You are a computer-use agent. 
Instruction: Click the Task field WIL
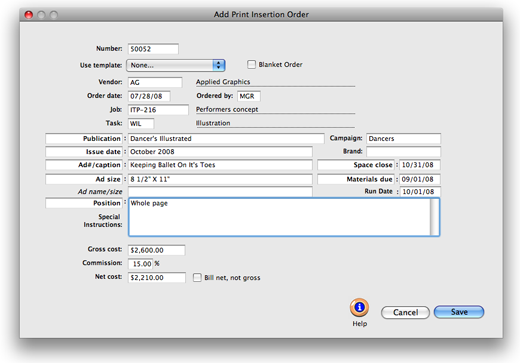141,124
